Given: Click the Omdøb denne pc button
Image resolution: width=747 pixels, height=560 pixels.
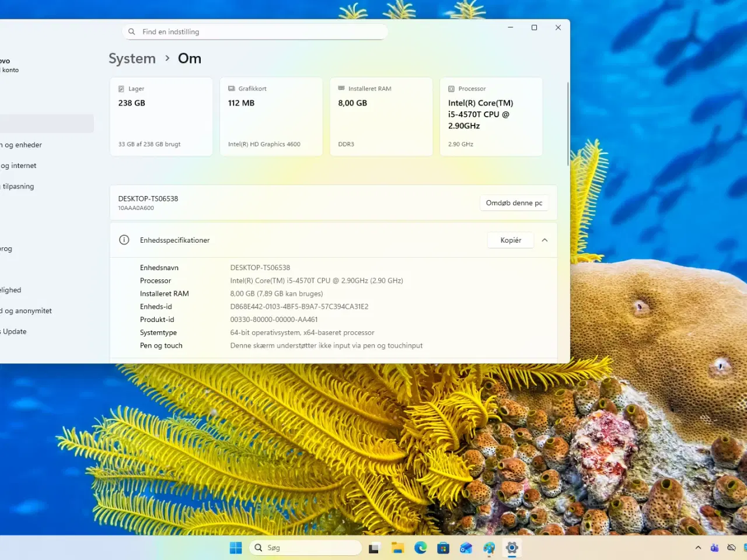Looking at the screenshot, I should pos(514,202).
